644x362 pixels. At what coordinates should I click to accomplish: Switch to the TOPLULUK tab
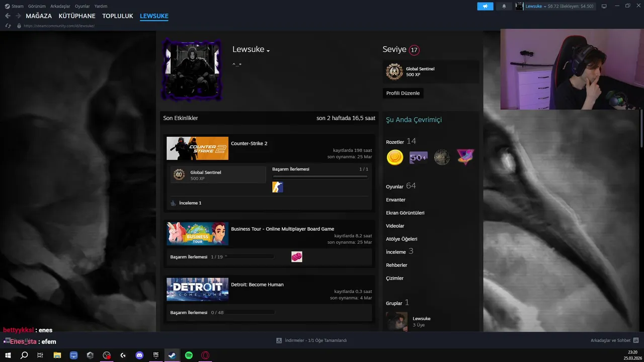pyautogui.click(x=118, y=16)
